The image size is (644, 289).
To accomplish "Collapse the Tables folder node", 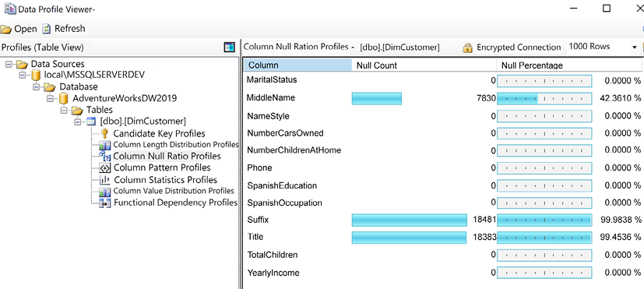I will click(x=64, y=110).
